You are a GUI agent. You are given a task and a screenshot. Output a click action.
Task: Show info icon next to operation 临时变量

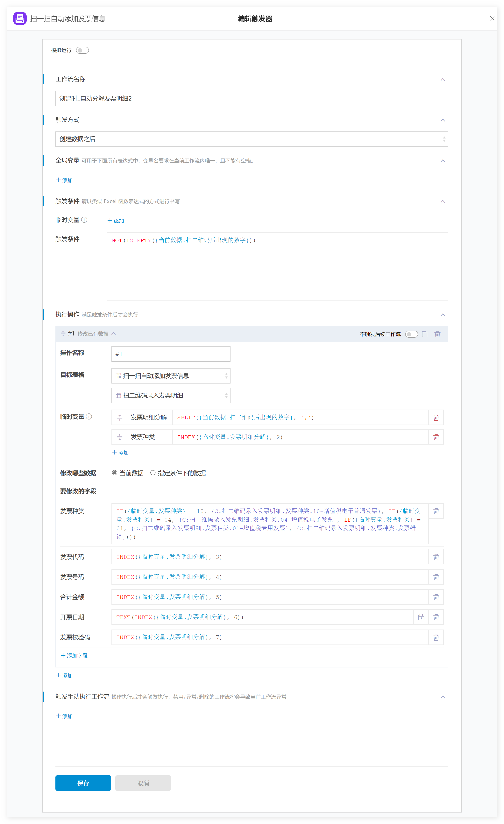point(89,416)
